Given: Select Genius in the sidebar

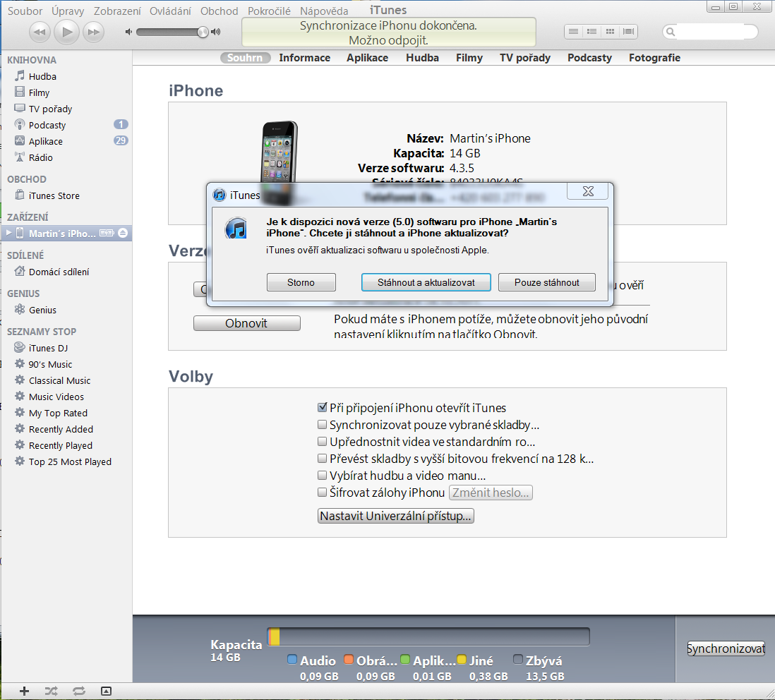Looking at the screenshot, I should 44,309.
